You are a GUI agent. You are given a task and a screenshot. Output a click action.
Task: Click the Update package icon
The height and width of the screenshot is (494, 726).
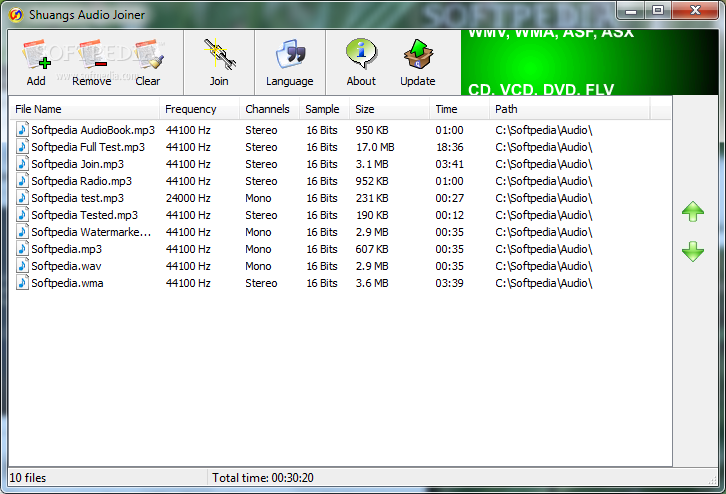[x=418, y=54]
